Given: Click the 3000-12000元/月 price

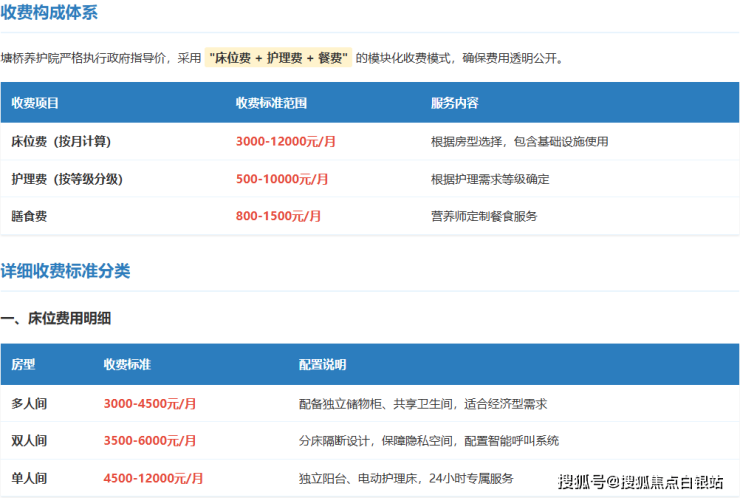Looking at the screenshot, I should pyautogui.click(x=286, y=141).
